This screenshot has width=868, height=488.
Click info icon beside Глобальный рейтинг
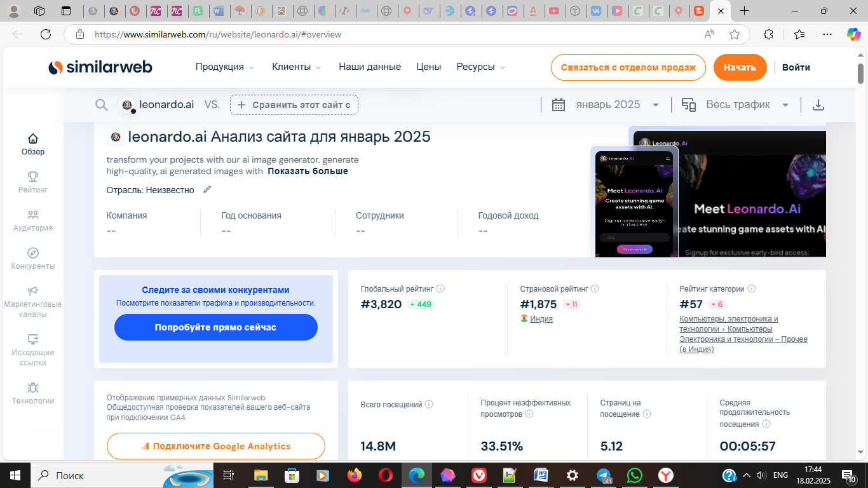[440, 288]
